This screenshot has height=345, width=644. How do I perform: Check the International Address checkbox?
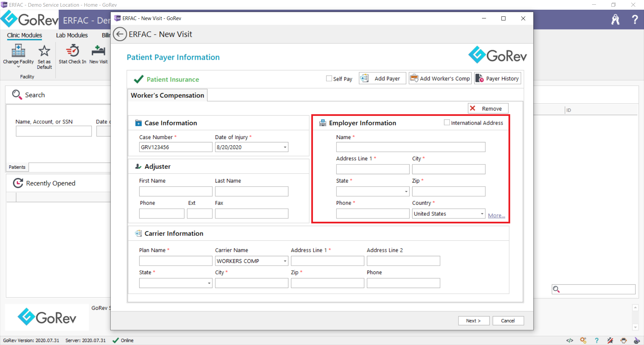(x=447, y=123)
